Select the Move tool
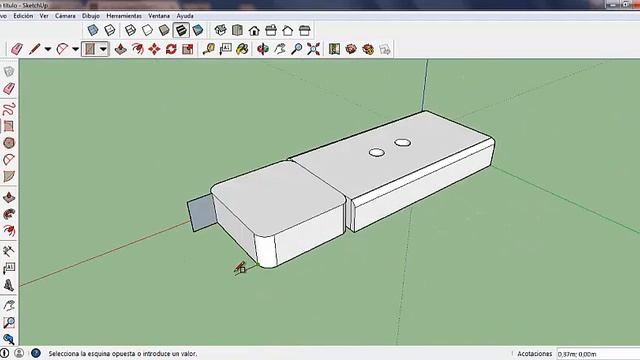The image size is (640, 360). pyautogui.click(x=154, y=49)
